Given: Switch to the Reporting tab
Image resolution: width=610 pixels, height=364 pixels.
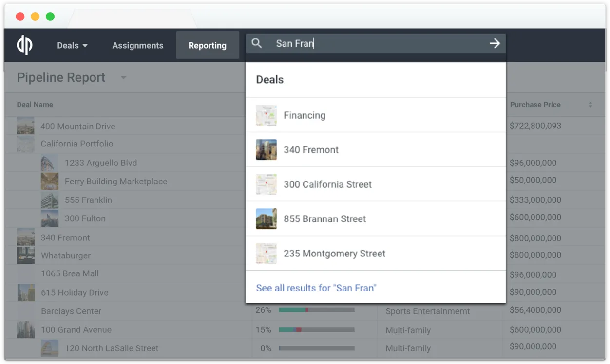Looking at the screenshot, I should coord(208,45).
